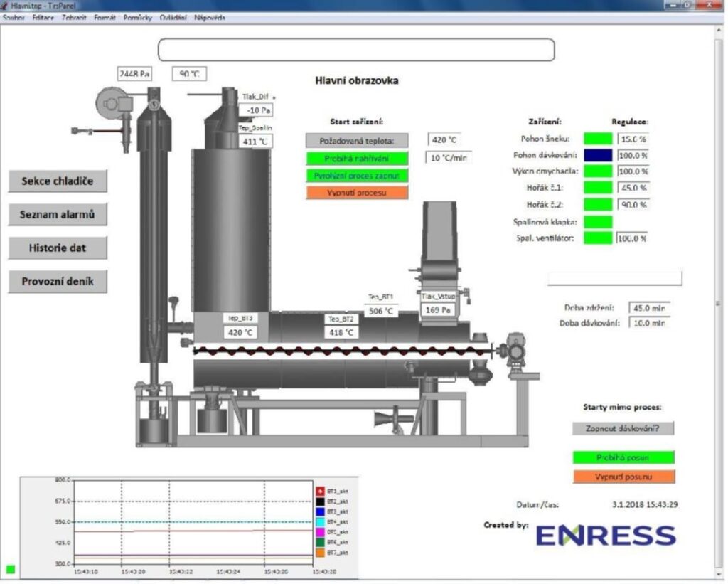Toggle Hořák č.1 green indicator

point(598,188)
